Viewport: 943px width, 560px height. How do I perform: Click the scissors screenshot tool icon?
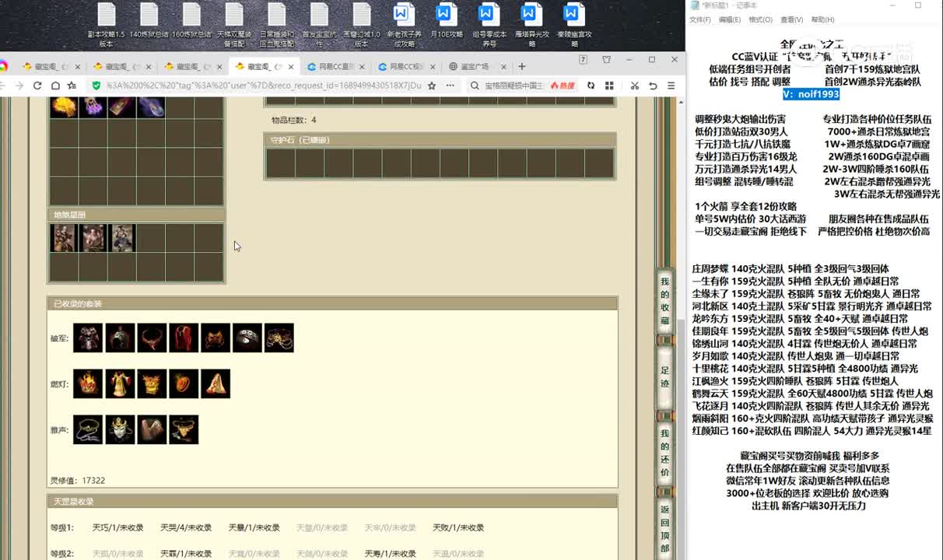tap(635, 86)
